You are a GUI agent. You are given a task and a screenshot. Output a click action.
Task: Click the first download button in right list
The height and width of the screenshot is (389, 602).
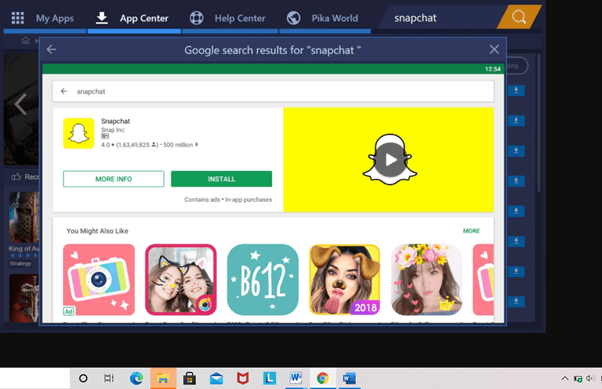pos(516,91)
